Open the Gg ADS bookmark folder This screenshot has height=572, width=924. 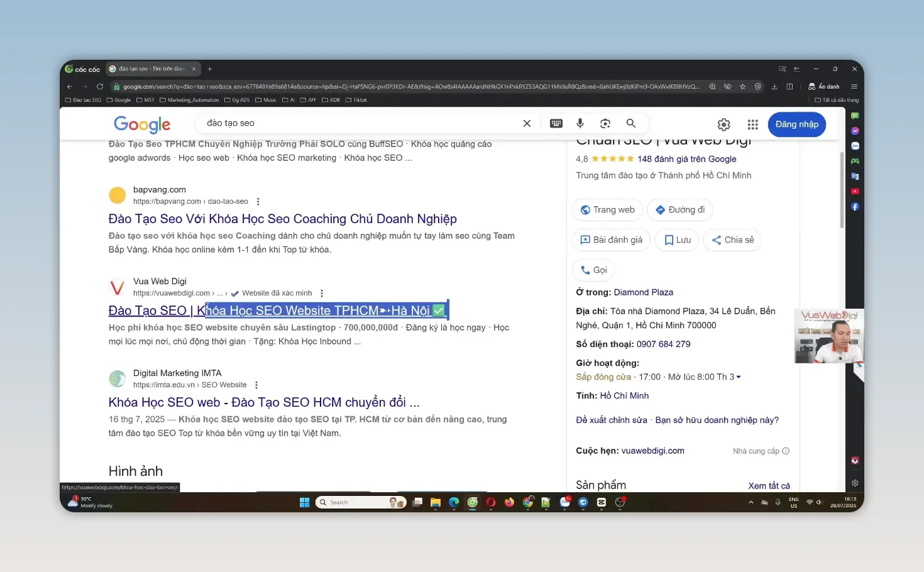tap(237, 100)
